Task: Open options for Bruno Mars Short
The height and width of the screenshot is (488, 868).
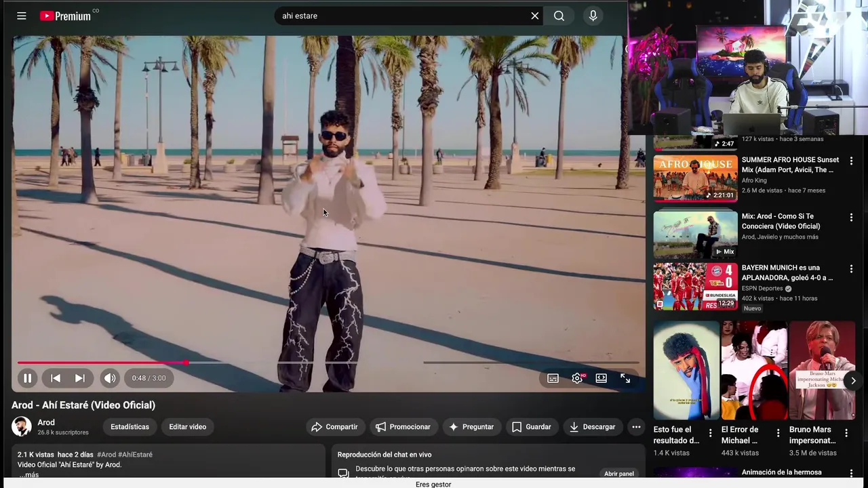Action: point(846,432)
